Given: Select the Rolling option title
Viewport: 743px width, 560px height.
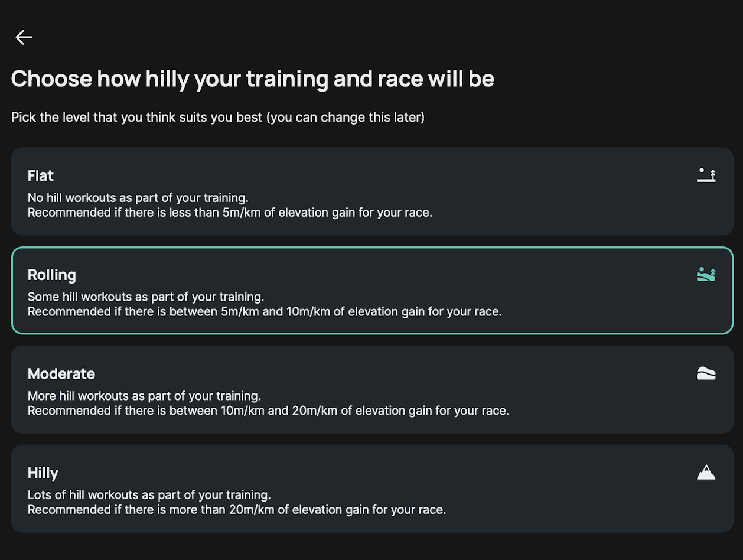Looking at the screenshot, I should coord(52,275).
